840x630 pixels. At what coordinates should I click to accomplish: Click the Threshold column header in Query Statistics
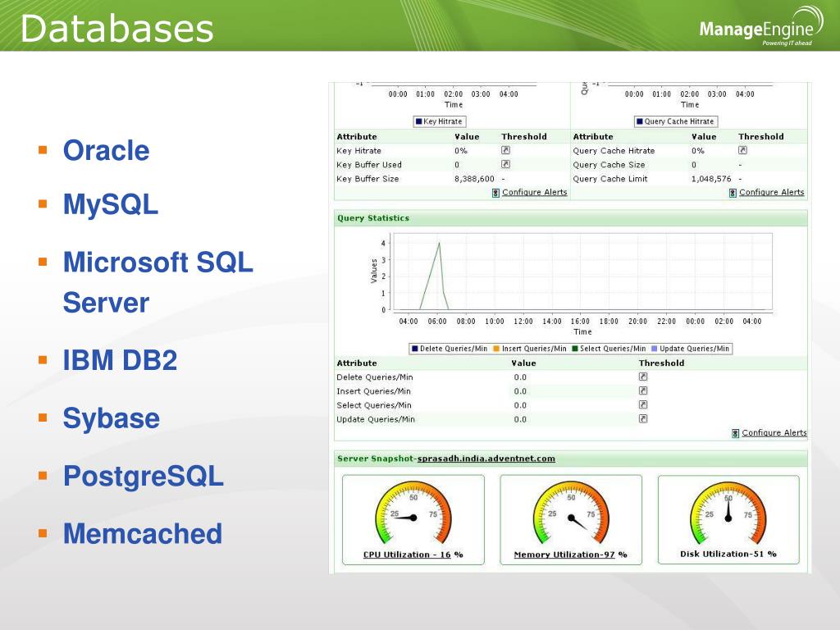[x=662, y=363]
